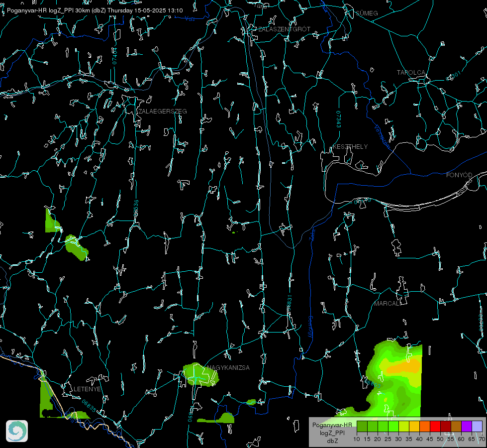This screenshot has height=448, width=487.
Task: Select the ZALAEGERSZEG city label
Action: coord(163,111)
